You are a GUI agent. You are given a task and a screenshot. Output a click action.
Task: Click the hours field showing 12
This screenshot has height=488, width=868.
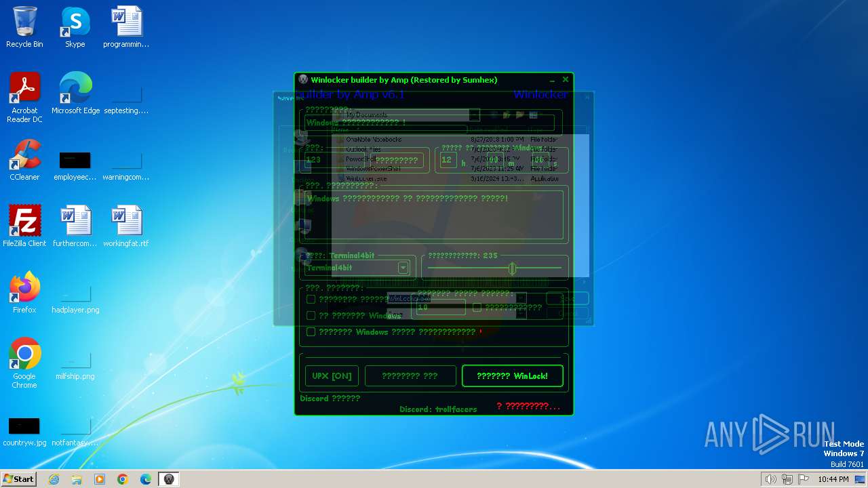(x=448, y=160)
